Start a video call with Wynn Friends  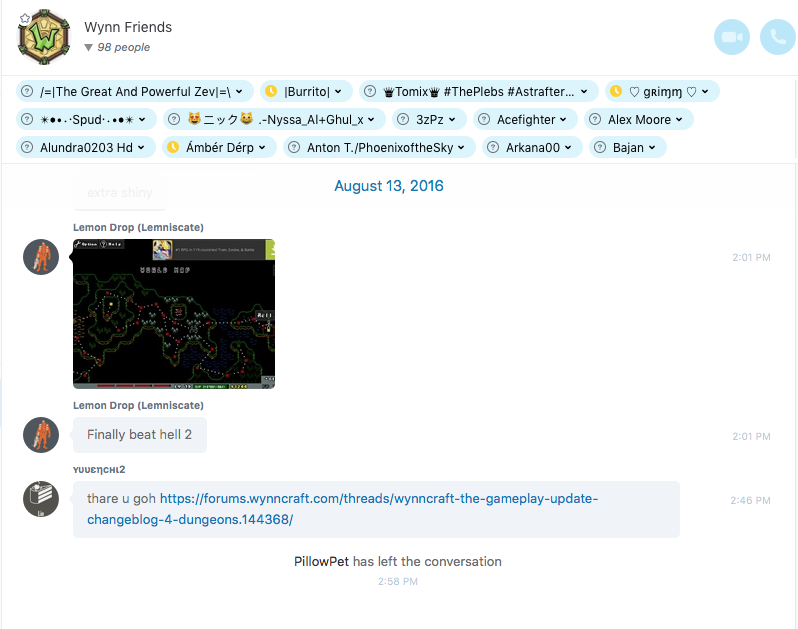pyautogui.click(x=731, y=37)
